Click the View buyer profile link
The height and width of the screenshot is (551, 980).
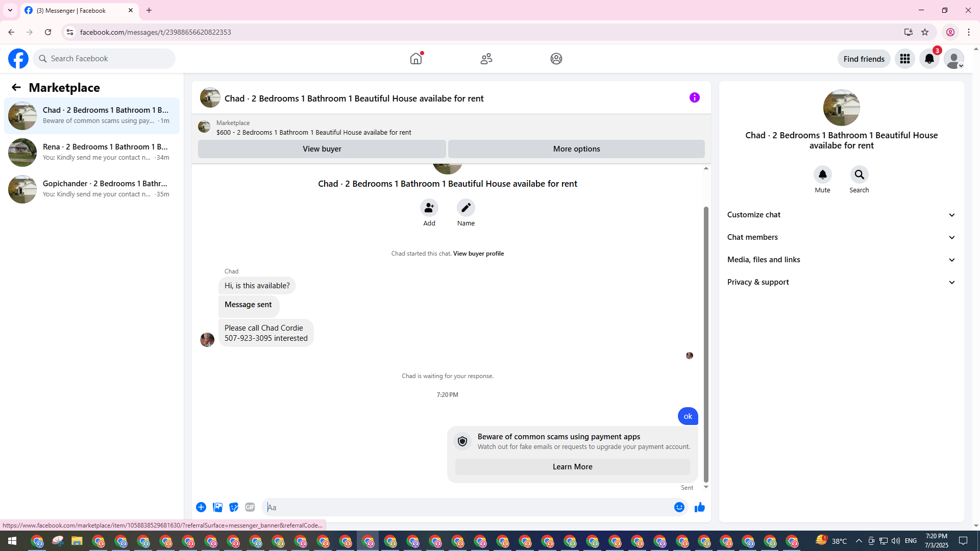478,254
